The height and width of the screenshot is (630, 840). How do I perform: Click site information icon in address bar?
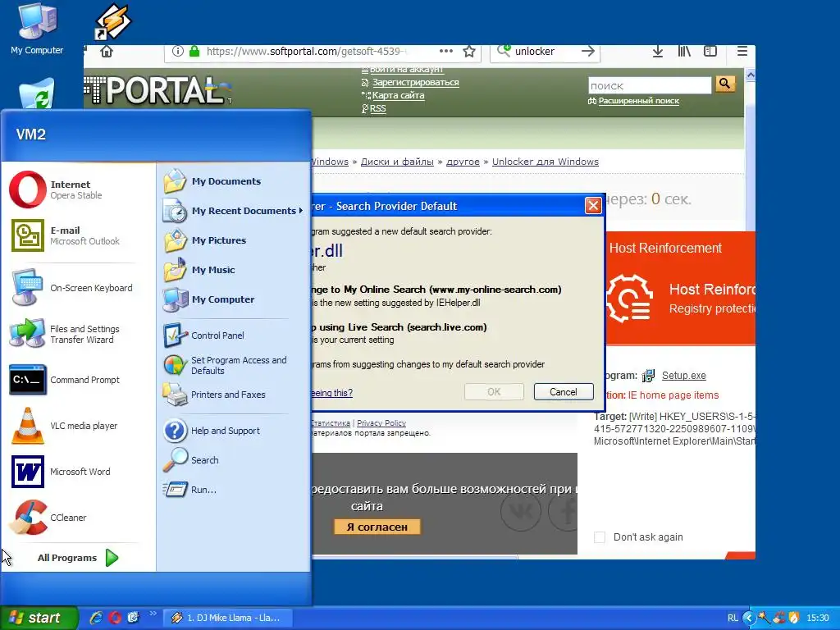pos(178,51)
